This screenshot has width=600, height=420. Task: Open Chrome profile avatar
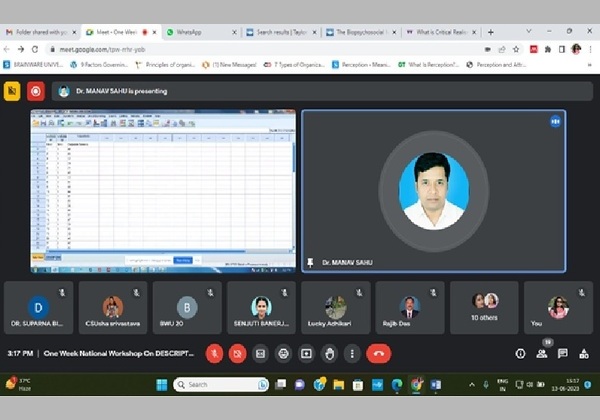576,49
